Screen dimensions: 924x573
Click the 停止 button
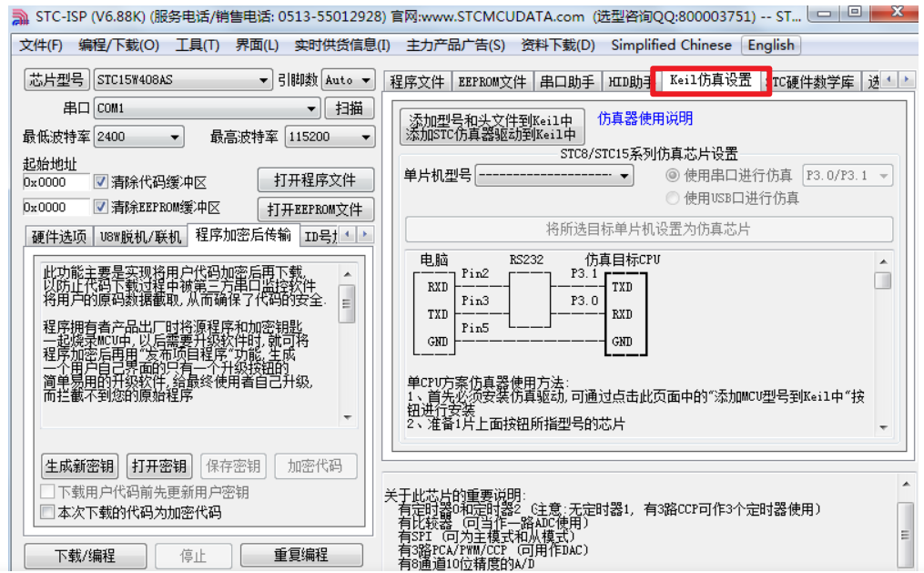[x=193, y=556]
